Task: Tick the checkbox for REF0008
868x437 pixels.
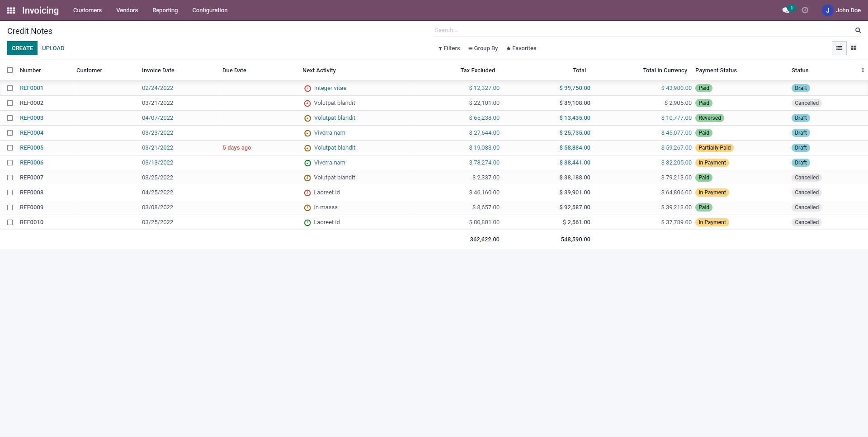Action: [10, 193]
